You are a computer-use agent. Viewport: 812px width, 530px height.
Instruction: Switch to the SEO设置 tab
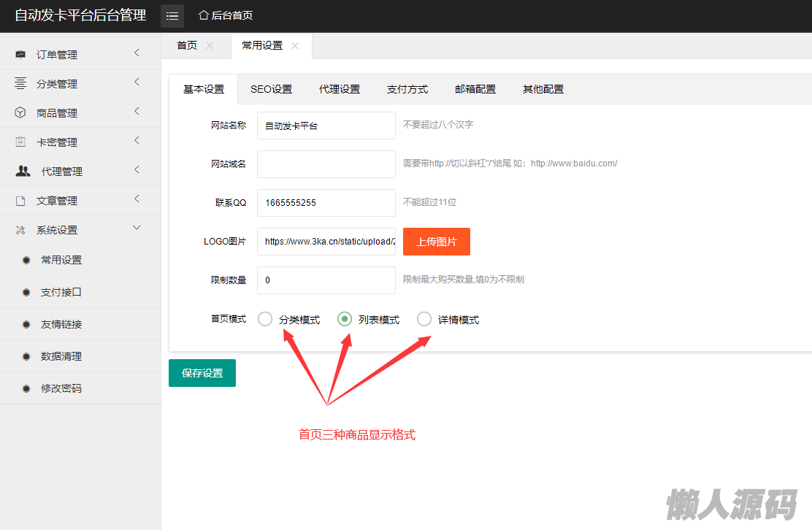click(x=271, y=89)
